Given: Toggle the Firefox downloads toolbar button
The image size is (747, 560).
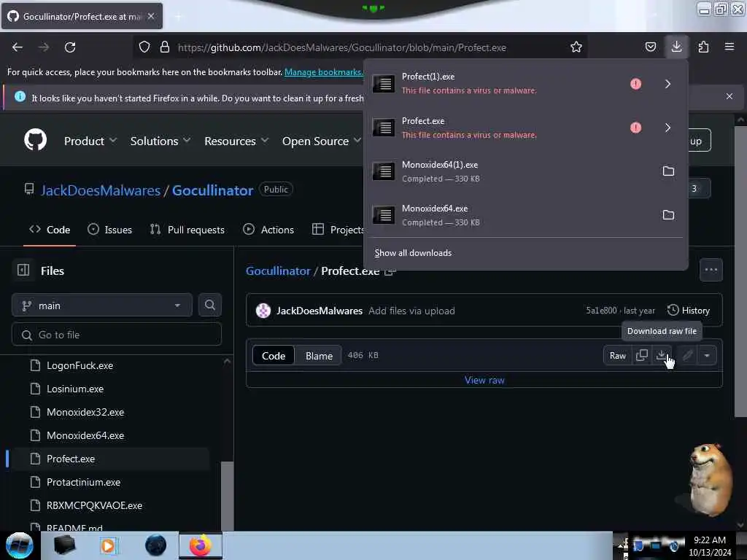Looking at the screenshot, I should tap(676, 47).
